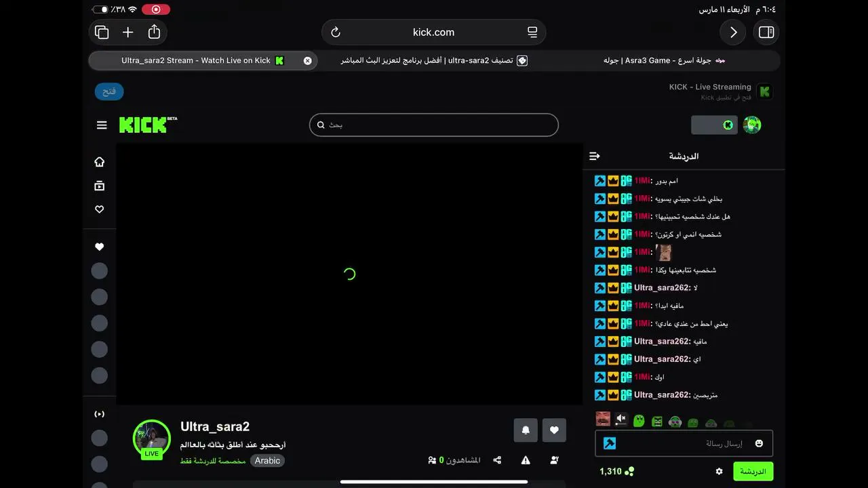Tap the blue فتح app button

(x=109, y=91)
